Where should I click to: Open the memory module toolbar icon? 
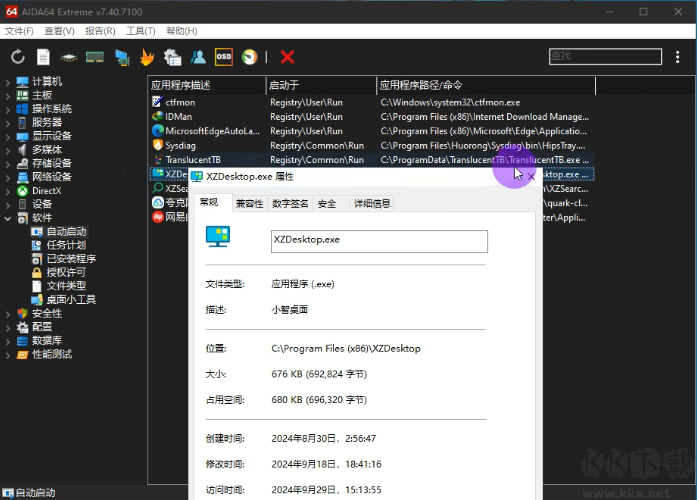95,57
